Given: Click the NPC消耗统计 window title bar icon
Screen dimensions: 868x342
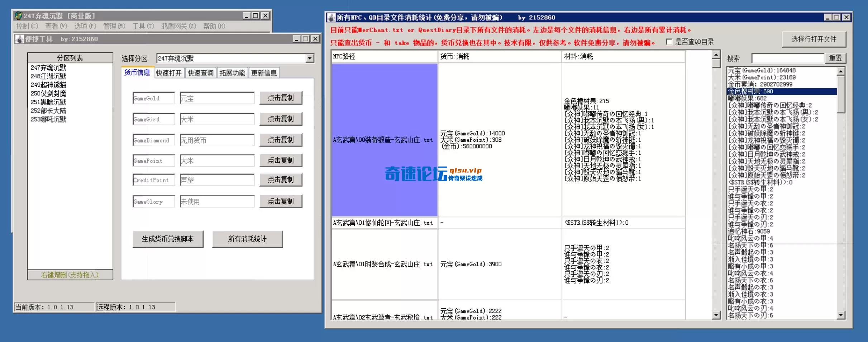Looking at the screenshot, I should [x=330, y=17].
